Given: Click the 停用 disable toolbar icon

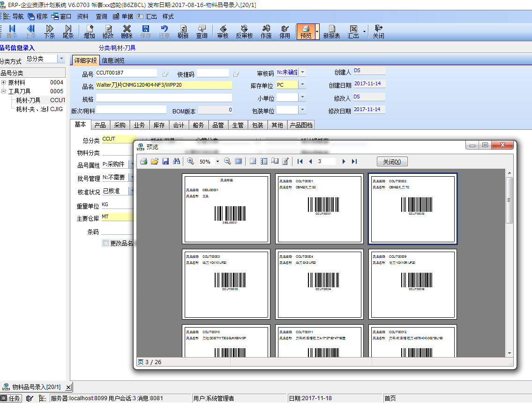Looking at the screenshot, I should 285,31.
